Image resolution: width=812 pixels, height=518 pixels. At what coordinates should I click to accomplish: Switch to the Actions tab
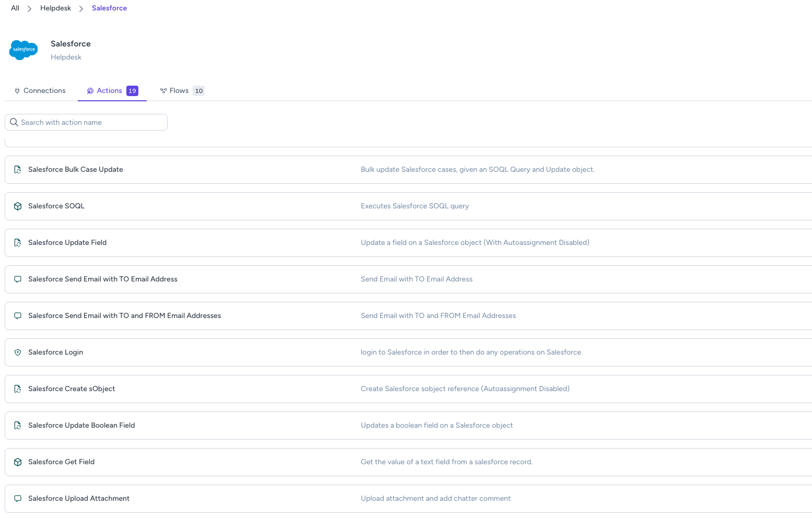click(112, 91)
